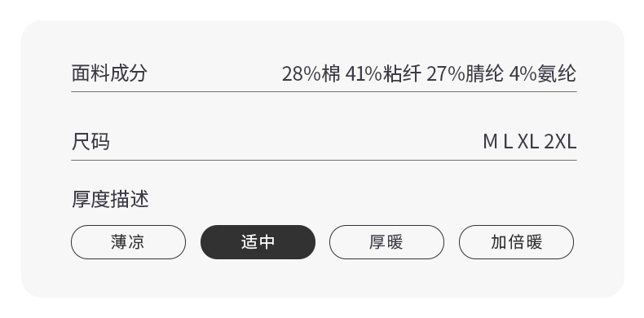Click the highlighted 适中 thickness pill
Image resolution: width=644 pixels, height=318 pixels.
258,242
